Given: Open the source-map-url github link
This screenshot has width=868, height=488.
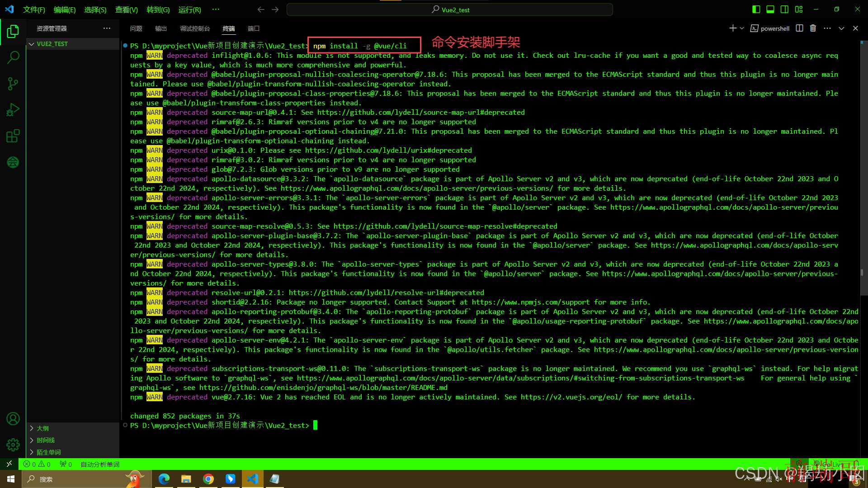Looking at the screenshot, I should pos(421,113).
